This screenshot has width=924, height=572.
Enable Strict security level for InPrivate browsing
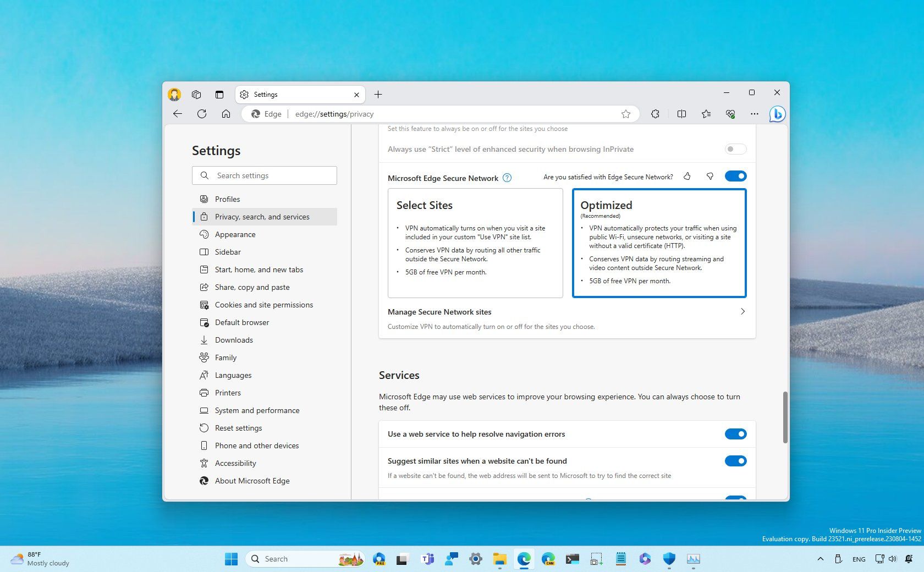point(735,149)
